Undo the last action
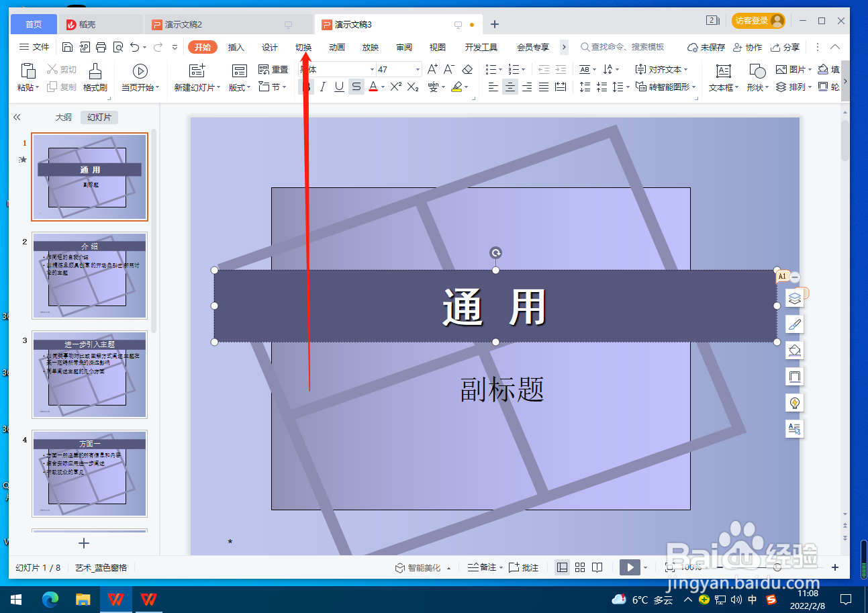Viewport: 868px width, 613px height. tap(135, 47)
